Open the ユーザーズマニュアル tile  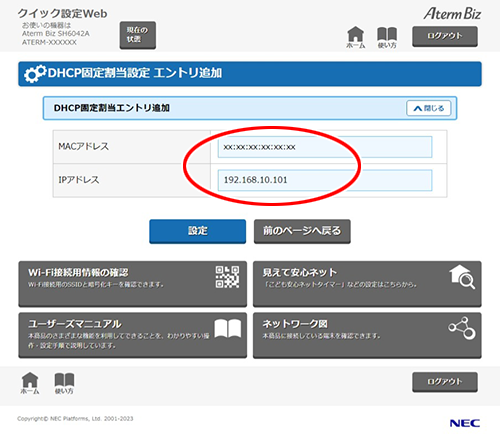[133, 335]
